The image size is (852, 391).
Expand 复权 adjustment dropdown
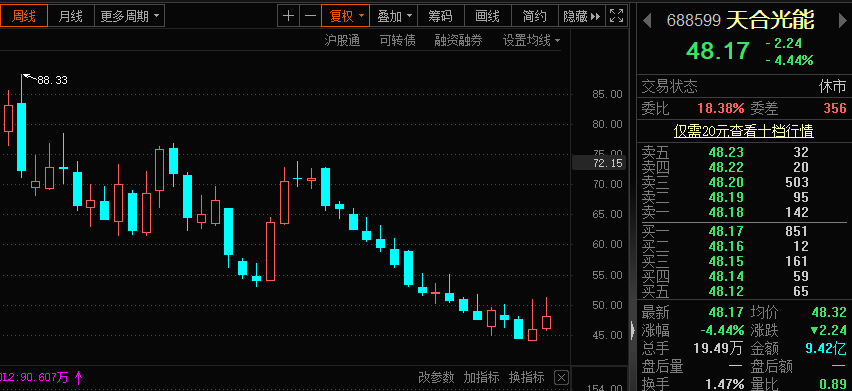point(346,16)
